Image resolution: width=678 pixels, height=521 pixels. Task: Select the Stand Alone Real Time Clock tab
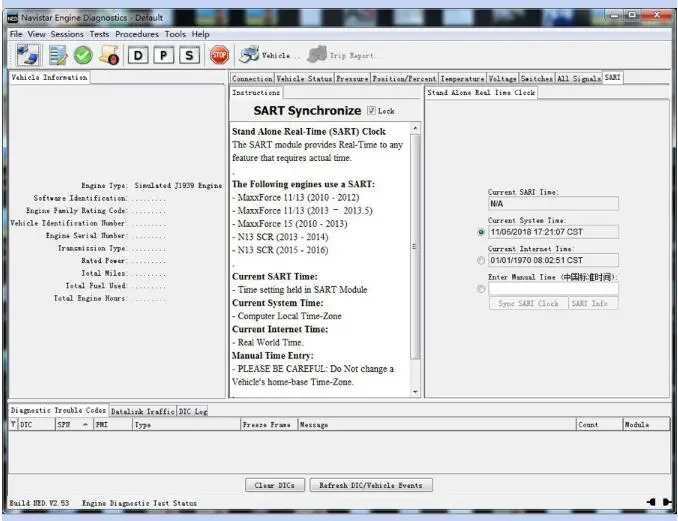481,93
